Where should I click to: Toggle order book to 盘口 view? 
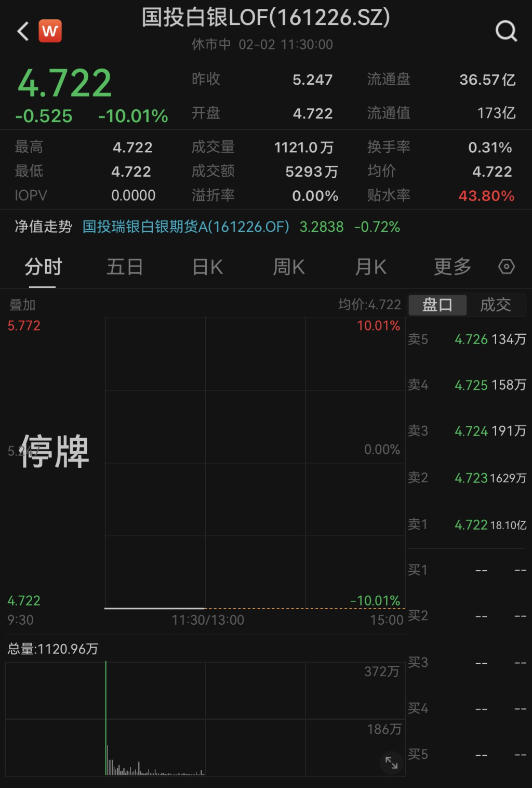click(437, 305)
